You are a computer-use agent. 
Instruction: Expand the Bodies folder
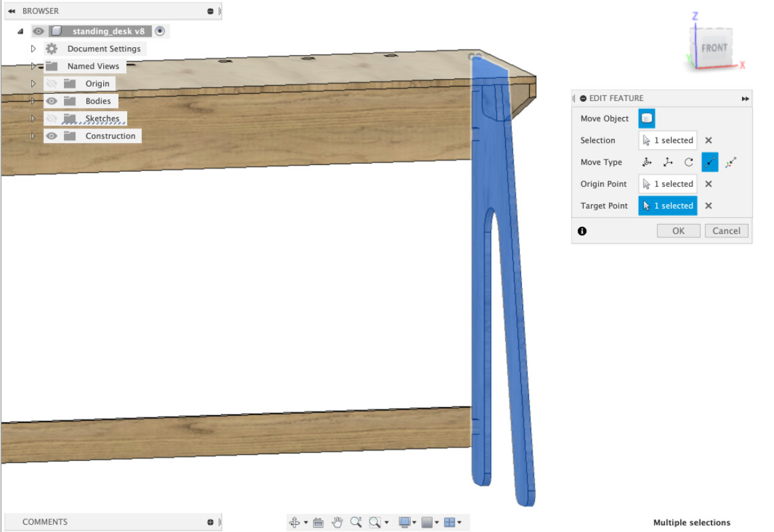tap(33, 101)
